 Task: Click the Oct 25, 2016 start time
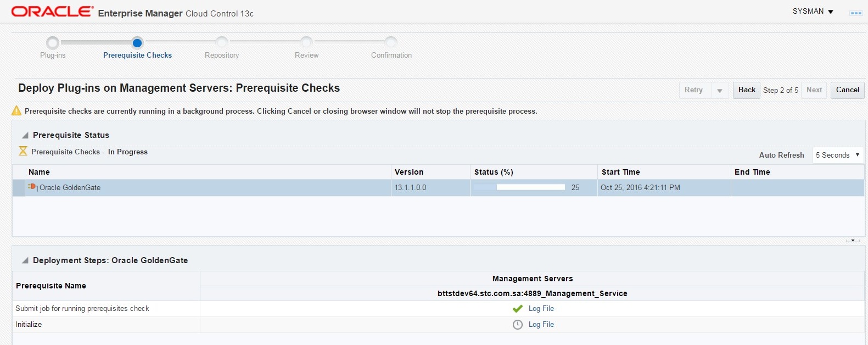point(640,188)
